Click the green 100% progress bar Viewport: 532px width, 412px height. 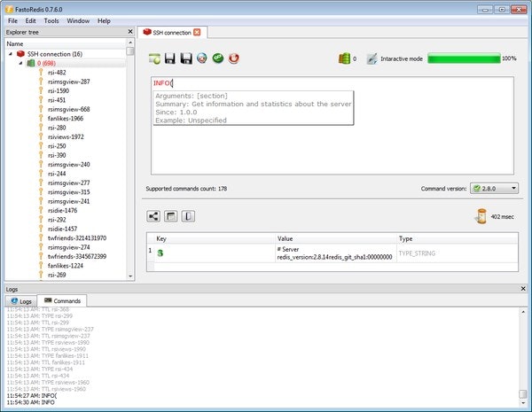464,58
